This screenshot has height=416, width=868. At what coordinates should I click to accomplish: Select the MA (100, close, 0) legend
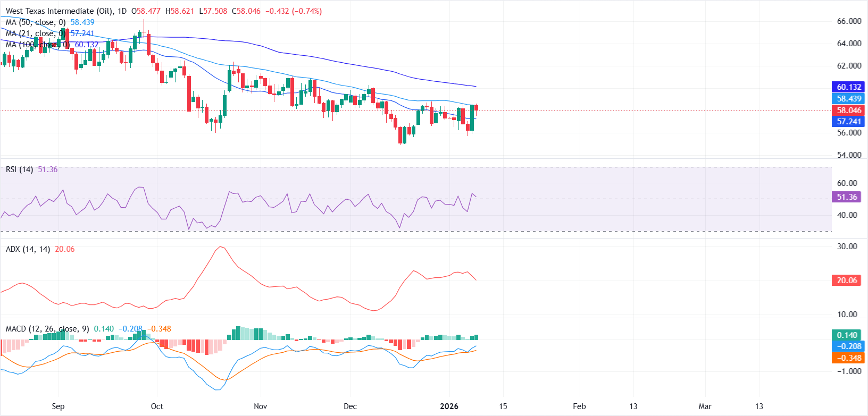tap(37, 45)
